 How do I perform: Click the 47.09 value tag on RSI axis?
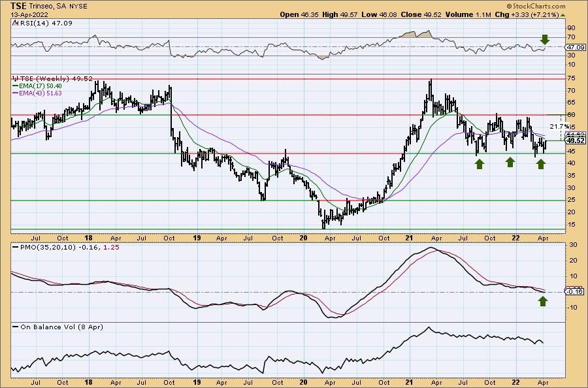[575, 47]
